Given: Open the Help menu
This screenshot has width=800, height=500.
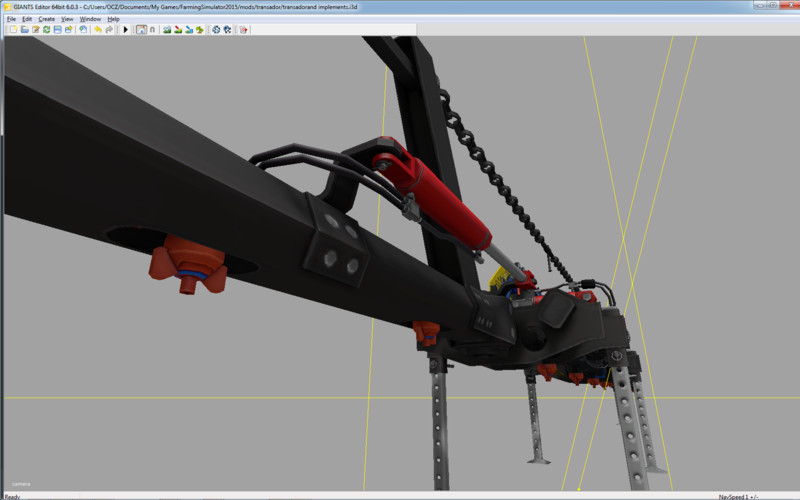Looking at the screenshot, I should point(113,19).
